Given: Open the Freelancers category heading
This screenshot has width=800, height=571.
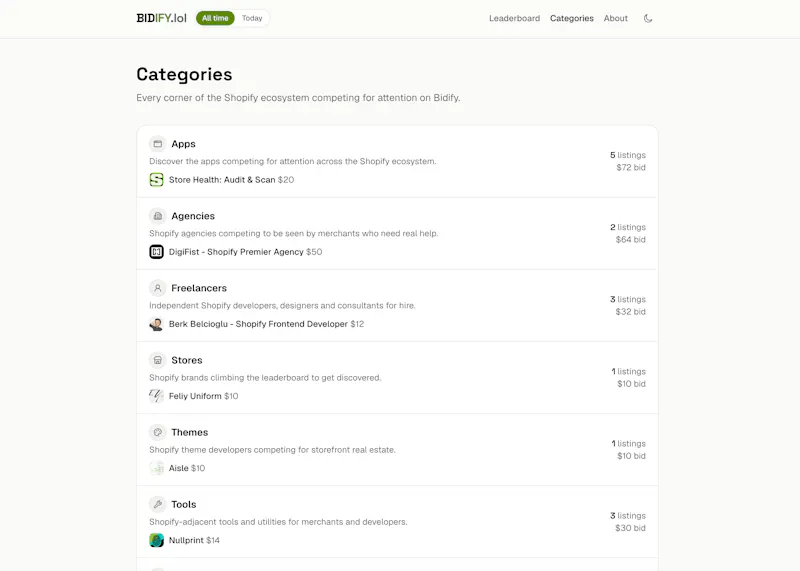Looking at the screenshot, I should [x=199, y=288].
